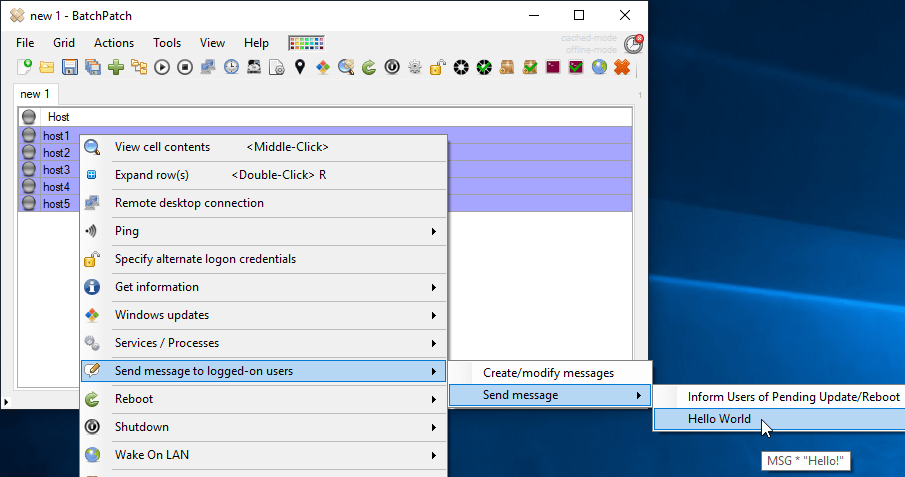Expand the Ping submenu
This screenshot has width=905, height=477.
coord(264,231)
